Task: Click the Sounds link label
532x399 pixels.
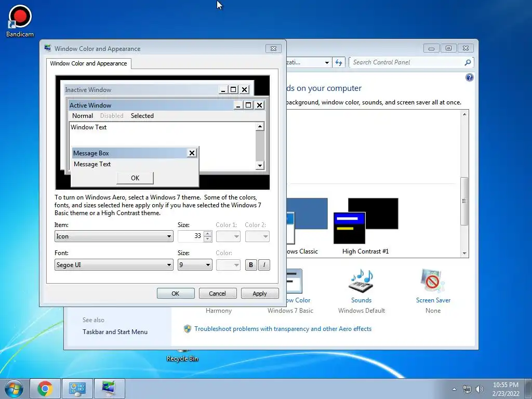Action: (362, 300)
